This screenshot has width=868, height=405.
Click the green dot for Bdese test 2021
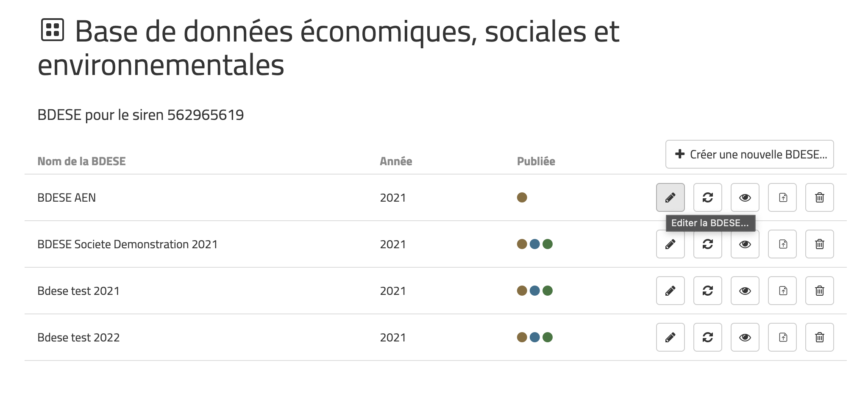[548, 291]
